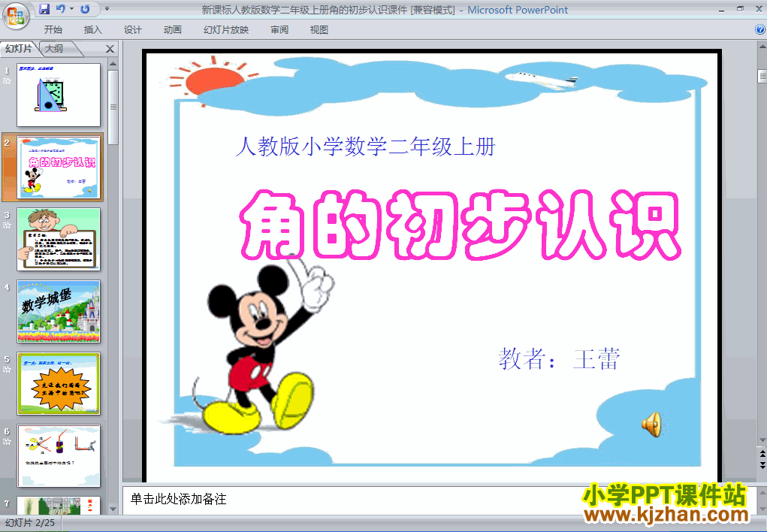
Task: Click the Redo/Repeat icon
Action: [x=85, y=9]
